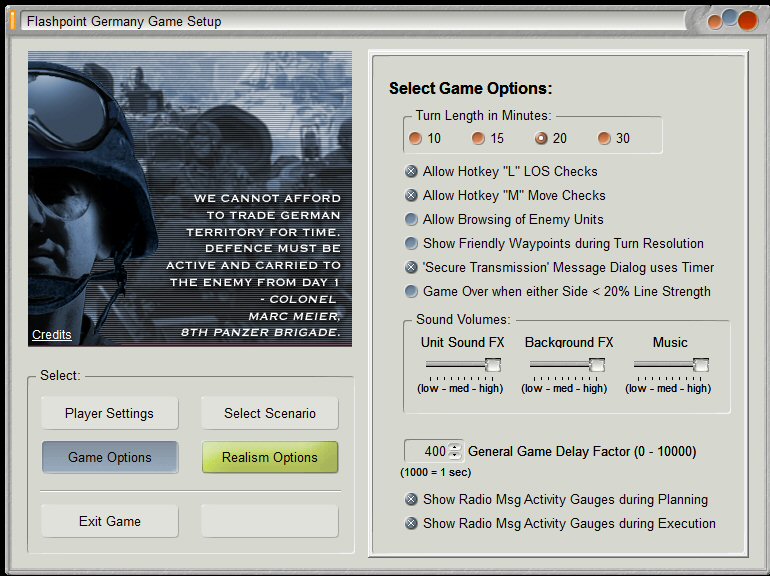The height and width of the screenshot is (576, 770).
Task: Open Realism Options
Action: click(270, 457)
